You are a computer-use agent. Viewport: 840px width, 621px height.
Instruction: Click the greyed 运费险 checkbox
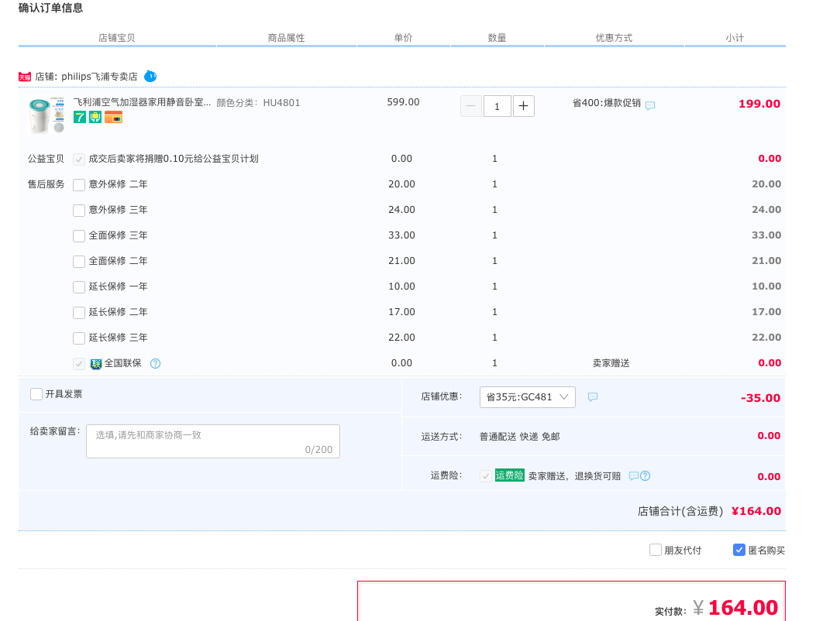pyautogui.click(x=485, y=476)
